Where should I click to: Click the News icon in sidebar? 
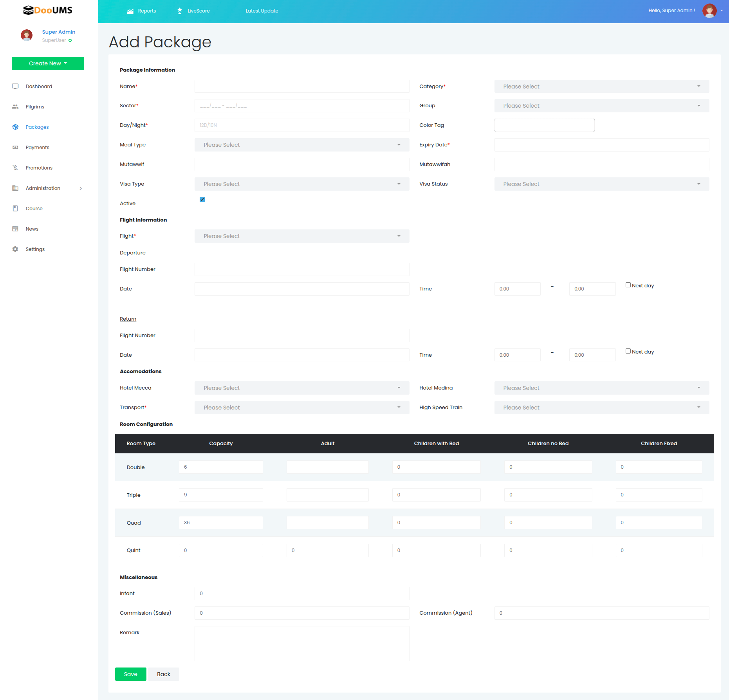[15, 229]
